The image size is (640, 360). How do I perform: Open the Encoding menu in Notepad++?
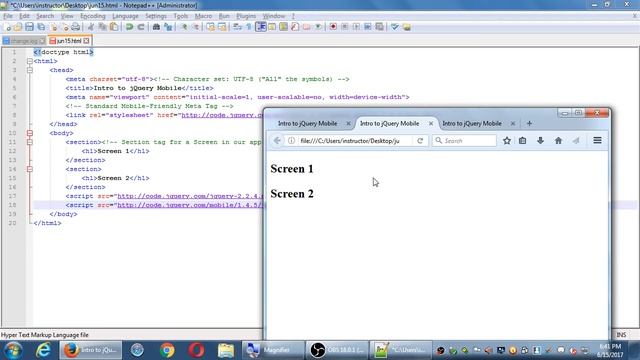[x=93, y=16]
